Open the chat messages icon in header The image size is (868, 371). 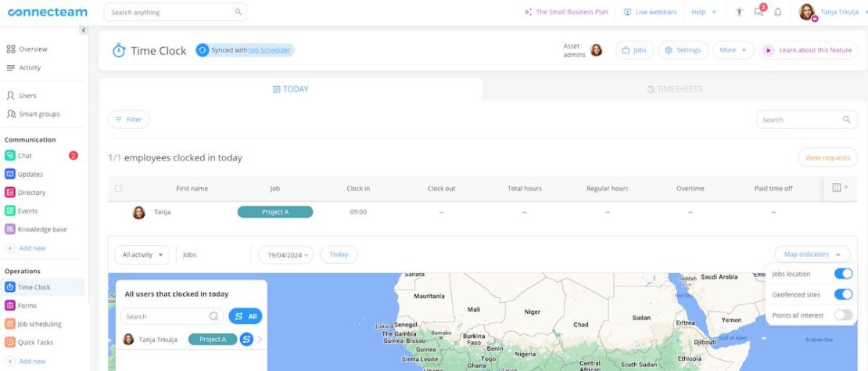click(x=759, y=12)
